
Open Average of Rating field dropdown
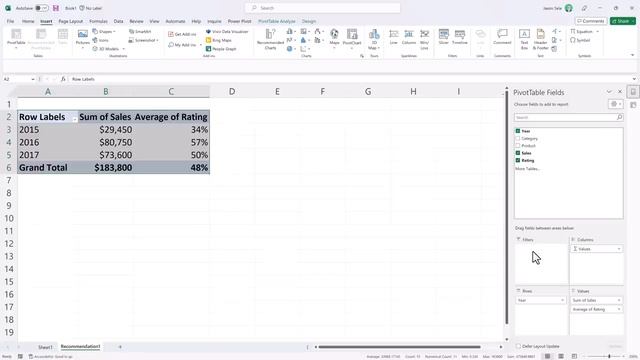619,309
